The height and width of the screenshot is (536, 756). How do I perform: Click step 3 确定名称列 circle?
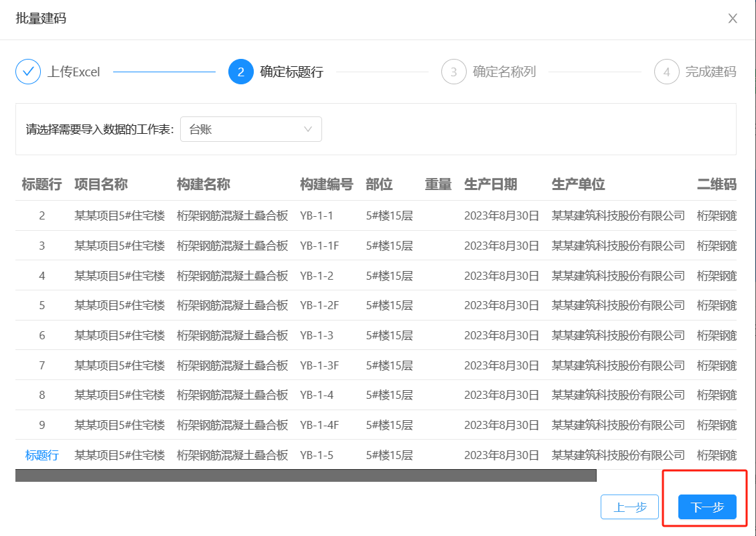pyautogui.click(x=455, y=72)
